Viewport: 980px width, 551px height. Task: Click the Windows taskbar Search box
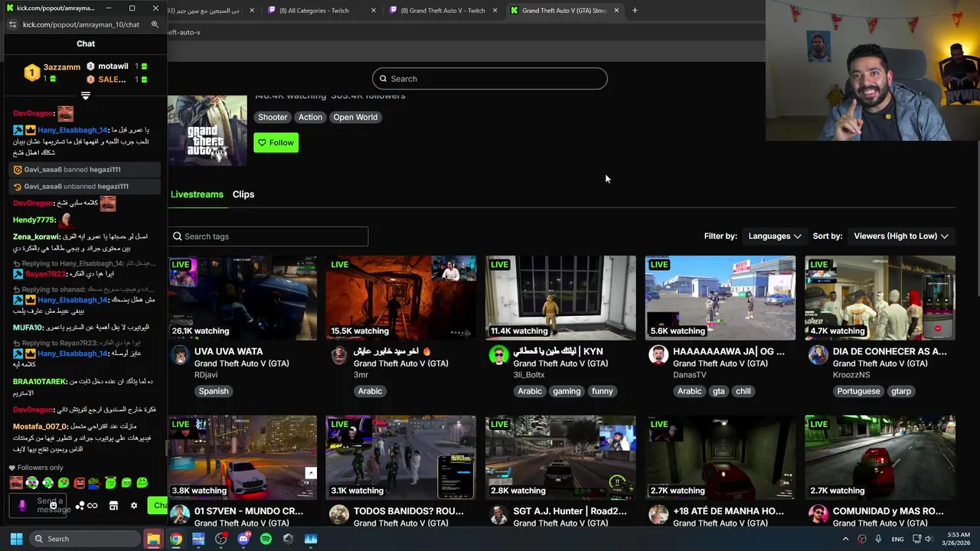point(86,539)
